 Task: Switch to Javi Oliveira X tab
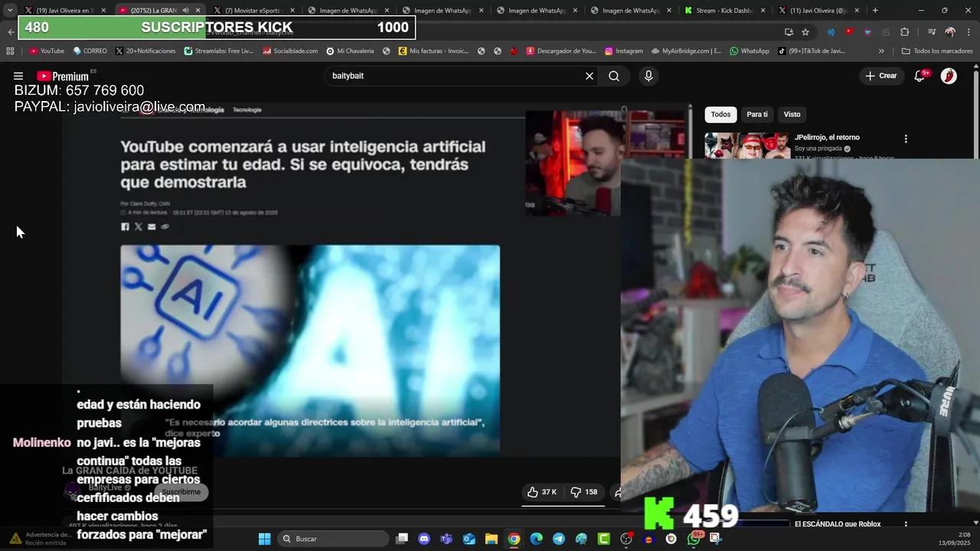click(65, 11)
